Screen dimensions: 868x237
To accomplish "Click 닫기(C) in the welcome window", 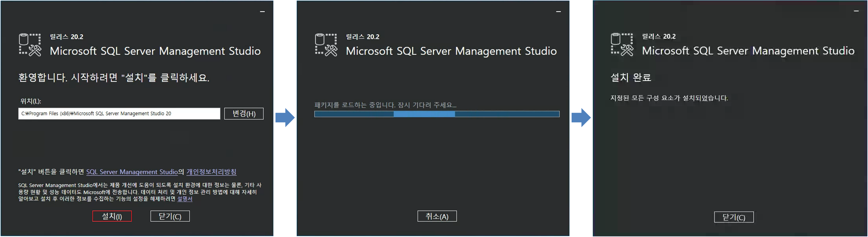I will (x=170, y=216).
